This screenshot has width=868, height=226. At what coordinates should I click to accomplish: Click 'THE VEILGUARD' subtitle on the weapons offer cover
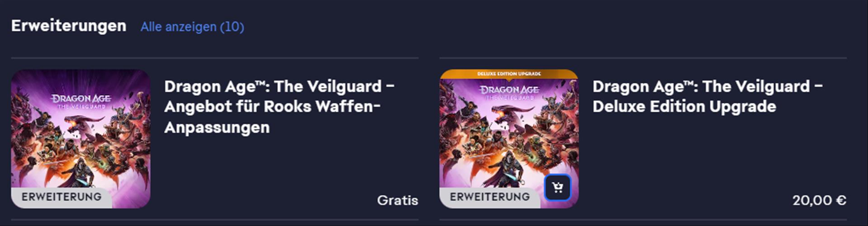[81, 107]
